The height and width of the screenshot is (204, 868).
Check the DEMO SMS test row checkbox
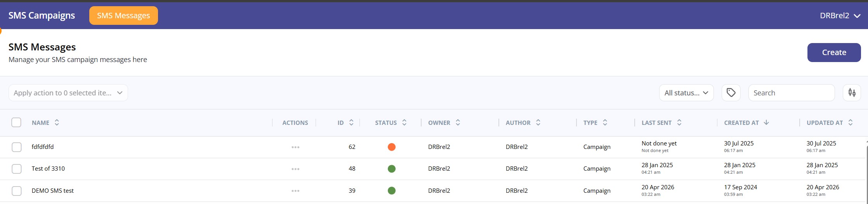pyautogui.click(x=16, y=191)
